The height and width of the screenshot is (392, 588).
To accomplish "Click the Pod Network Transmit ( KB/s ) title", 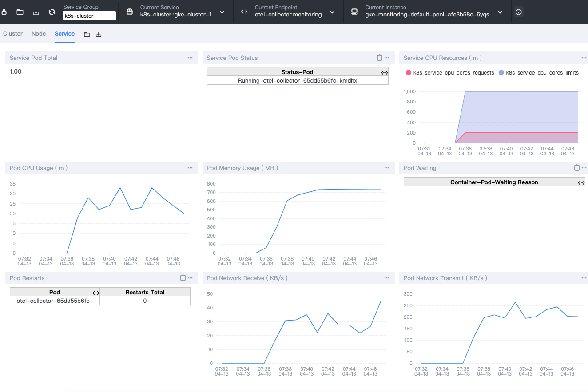I will [x=445, y=278].
